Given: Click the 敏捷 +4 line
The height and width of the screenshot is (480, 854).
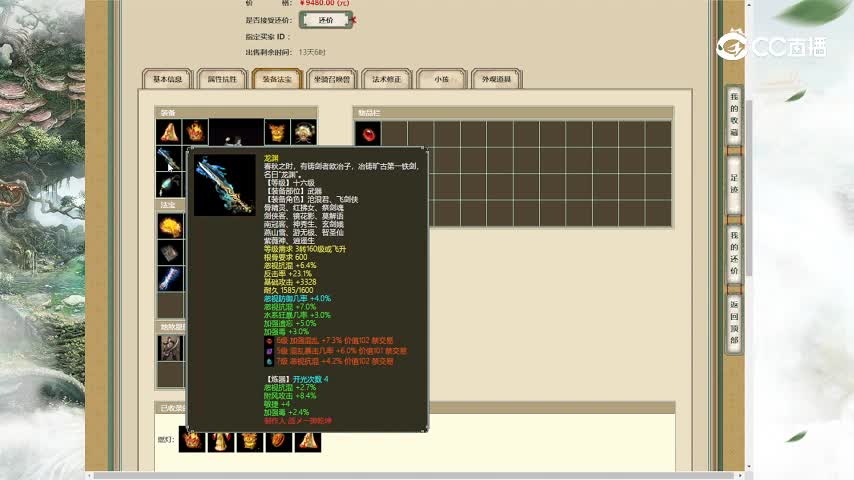Looking at the screenshot, I should pos(277,404).
